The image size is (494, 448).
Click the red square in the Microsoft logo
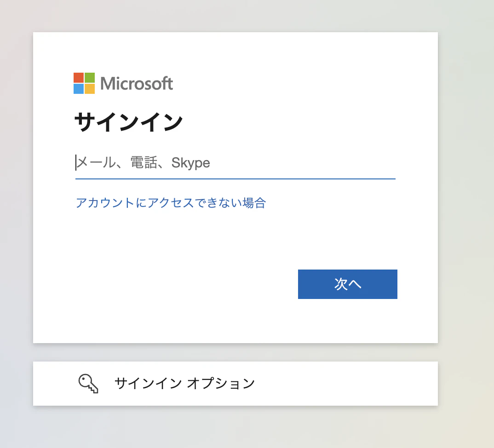click(78, 77)
